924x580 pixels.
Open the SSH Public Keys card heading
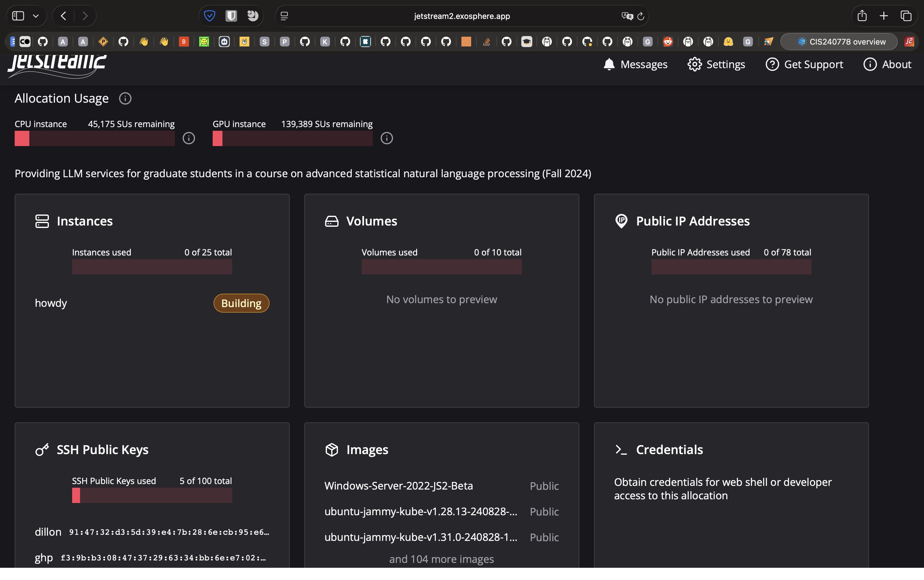tap(102, 450)
